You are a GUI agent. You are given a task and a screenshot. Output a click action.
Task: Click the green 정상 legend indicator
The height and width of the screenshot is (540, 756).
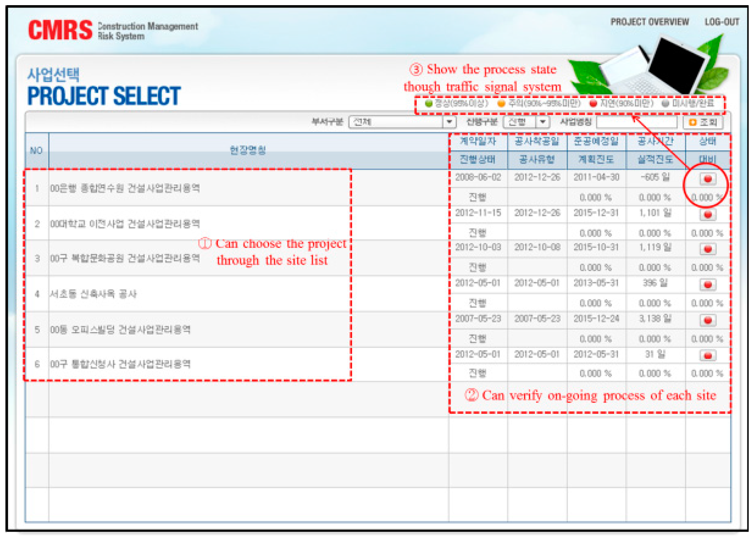(x=428, y=104)
